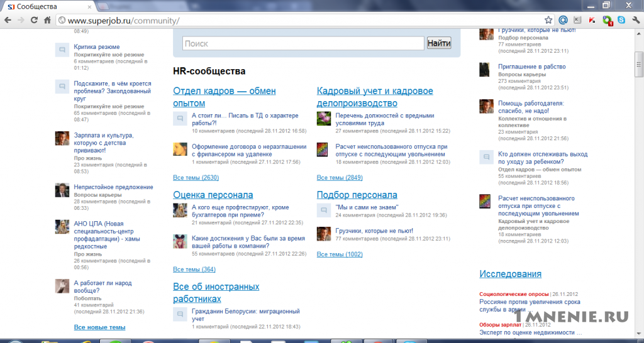This screenshot has height=343, width=644.
Task: Open the browser home page icon
Action: pos(48,20)
